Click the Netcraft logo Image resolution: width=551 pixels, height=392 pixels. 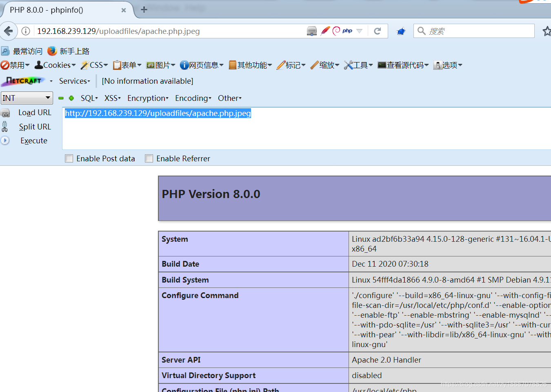coord(23,81)
